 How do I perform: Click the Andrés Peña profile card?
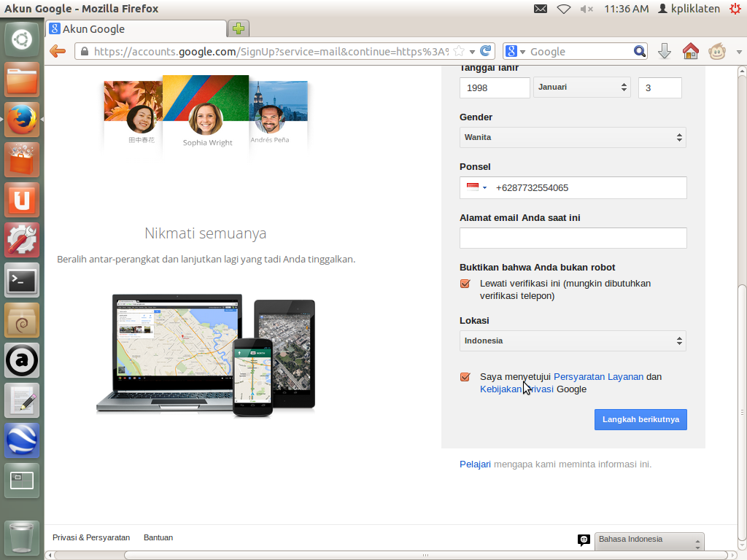pyautogui.click(x=278, y=113)
